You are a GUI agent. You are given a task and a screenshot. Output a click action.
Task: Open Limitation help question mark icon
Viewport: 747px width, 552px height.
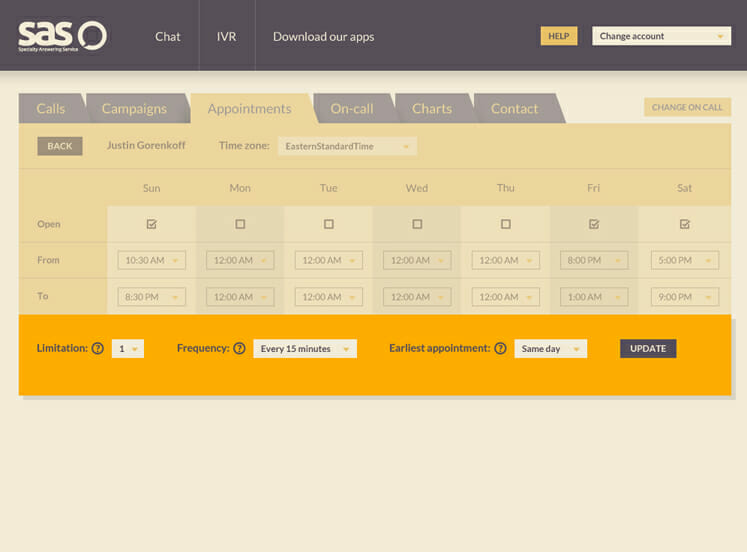98,349
